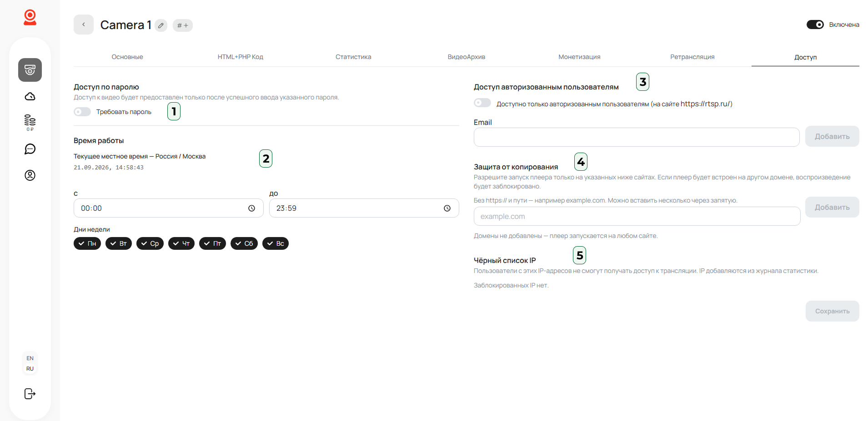The image size is (868, 421).
Task: Click Добавить next to domain field
Action: tap(832, 207)
